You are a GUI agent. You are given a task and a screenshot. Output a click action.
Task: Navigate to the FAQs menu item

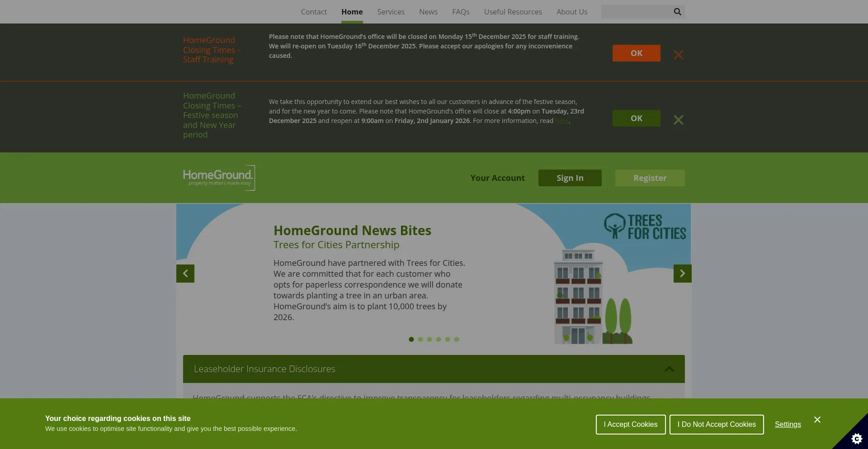461,12
